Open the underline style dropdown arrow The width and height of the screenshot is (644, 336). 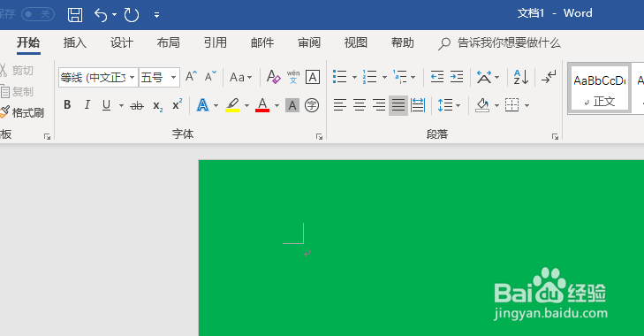point(121,106)
